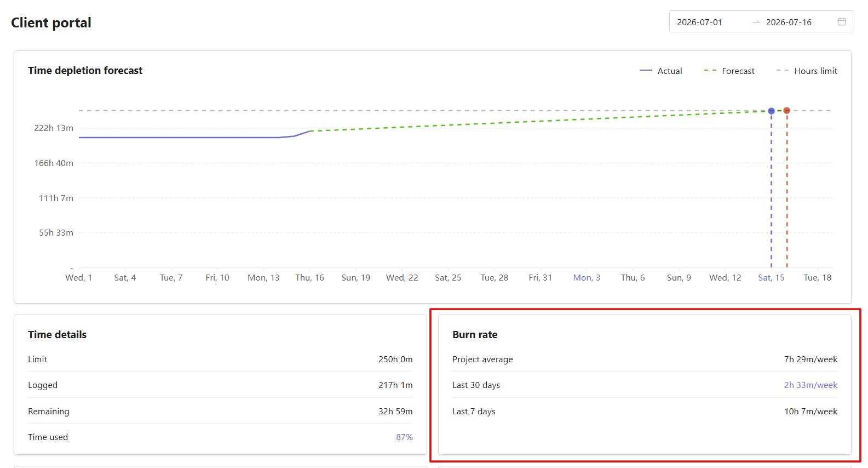
Task: Click the Remaining value 32h 59m
Action: tap(395, 412)
